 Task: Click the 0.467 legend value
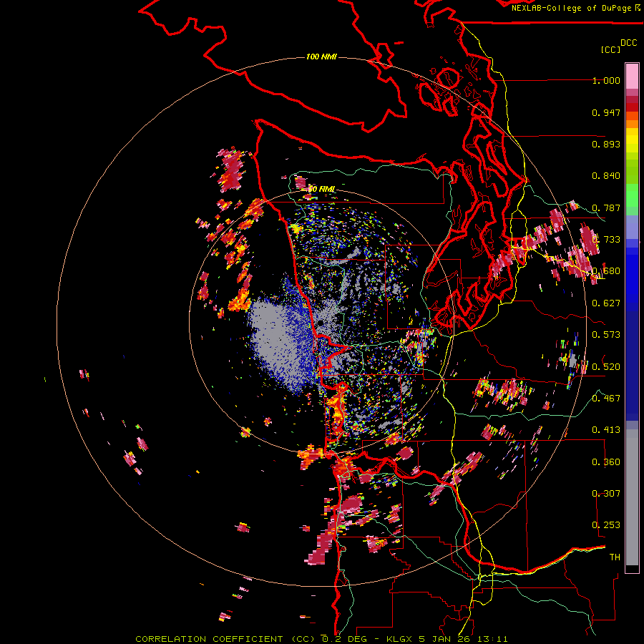pos(606,399)
